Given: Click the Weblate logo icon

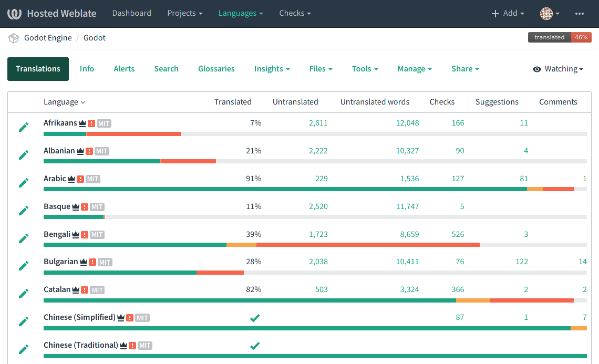Looking at the screenshot, I should pos(15,14).
